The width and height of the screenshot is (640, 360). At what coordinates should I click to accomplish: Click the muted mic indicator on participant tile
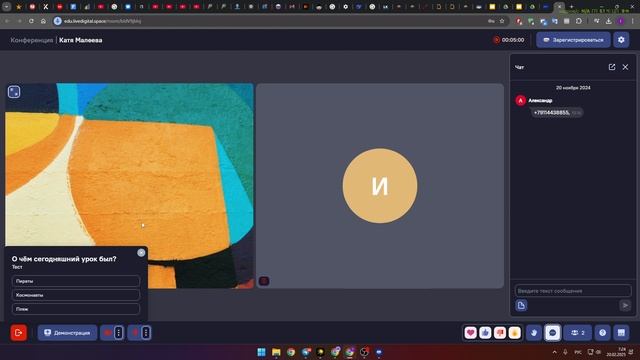point(264,281)
